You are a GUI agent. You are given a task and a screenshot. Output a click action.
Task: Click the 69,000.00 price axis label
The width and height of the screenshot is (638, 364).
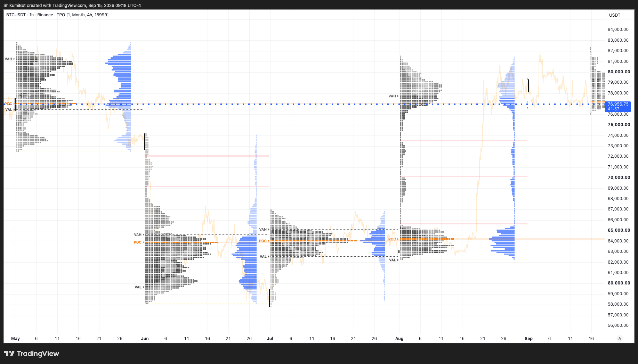tap(618, 188)
